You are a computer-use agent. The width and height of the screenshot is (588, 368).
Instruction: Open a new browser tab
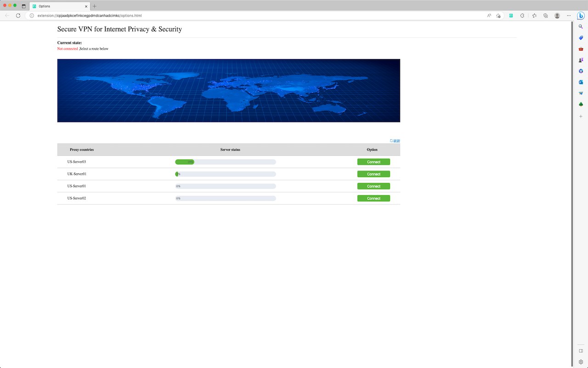pos(95,6)
